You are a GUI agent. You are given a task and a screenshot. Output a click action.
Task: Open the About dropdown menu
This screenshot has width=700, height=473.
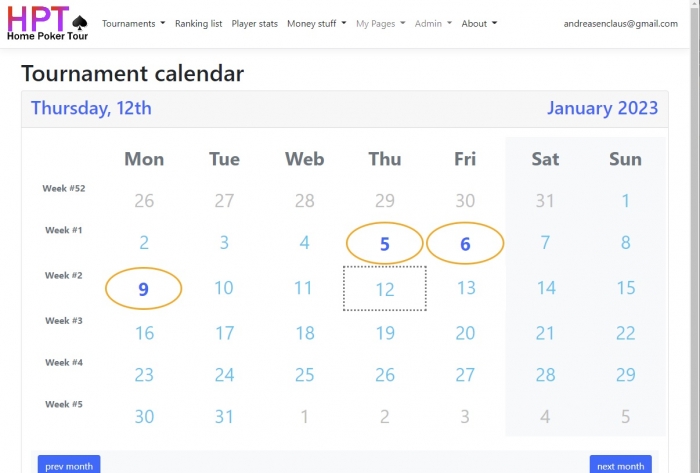479,24
